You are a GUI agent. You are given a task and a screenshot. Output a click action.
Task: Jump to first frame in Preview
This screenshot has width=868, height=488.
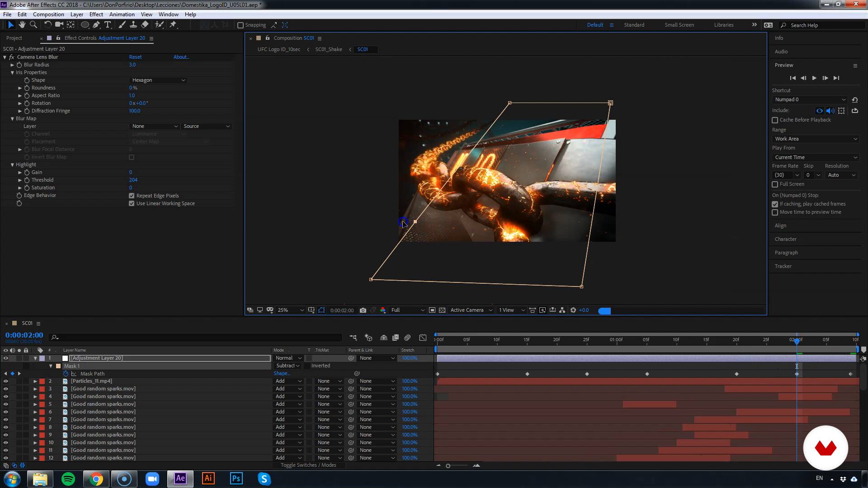point(793,78)
